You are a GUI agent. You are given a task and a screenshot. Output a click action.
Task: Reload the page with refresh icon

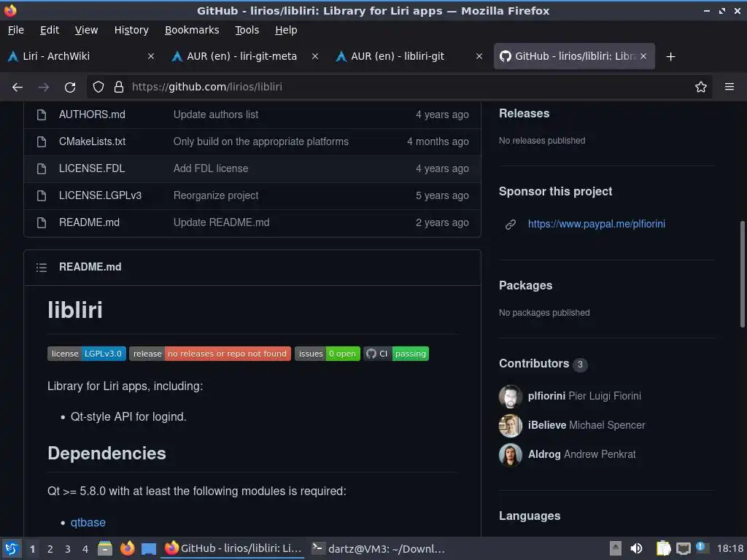[70, 87]
